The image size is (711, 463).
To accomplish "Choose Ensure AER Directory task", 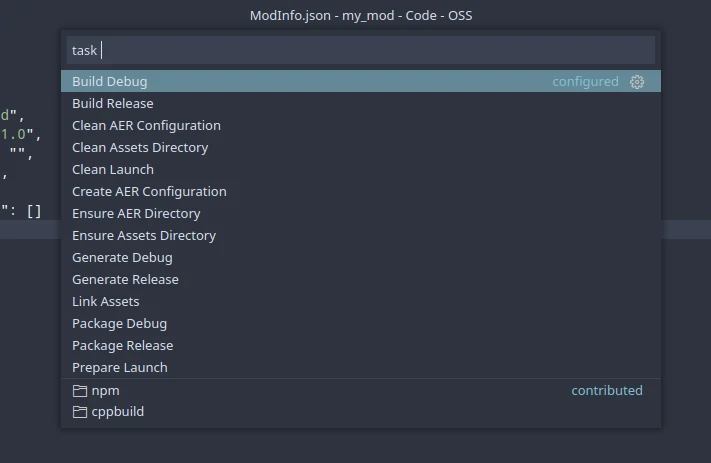I will click(361, 213).
